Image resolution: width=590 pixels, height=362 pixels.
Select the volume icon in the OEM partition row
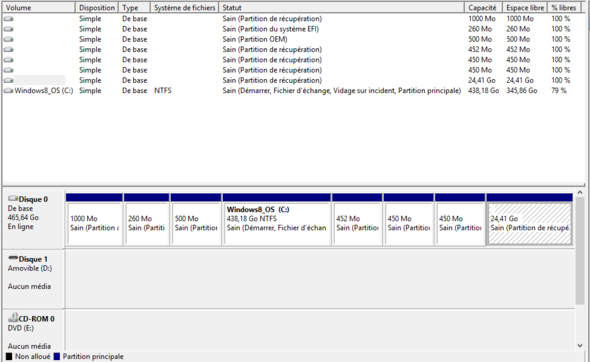[x=8, y=39]
